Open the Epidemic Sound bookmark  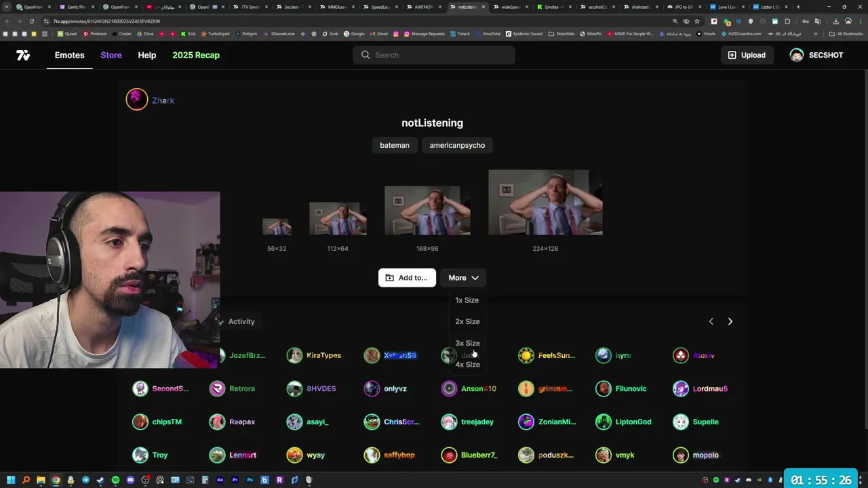click(x=525, y=33)
